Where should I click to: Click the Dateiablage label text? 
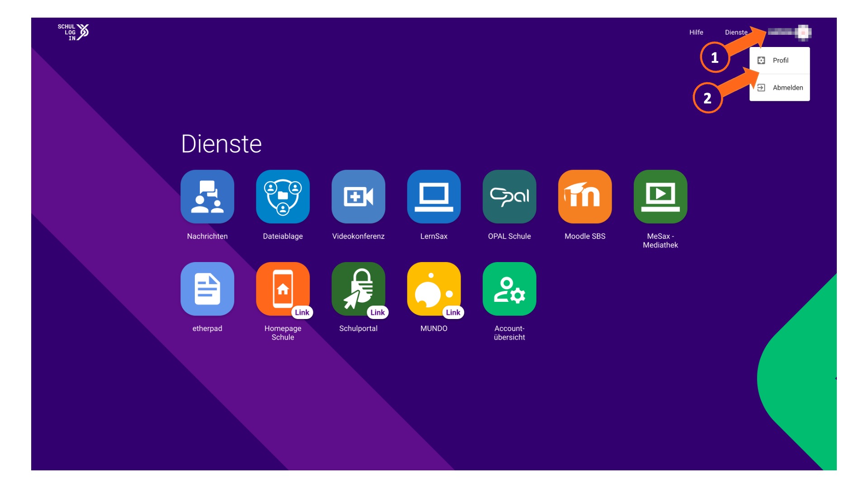(x=283, y=236)
